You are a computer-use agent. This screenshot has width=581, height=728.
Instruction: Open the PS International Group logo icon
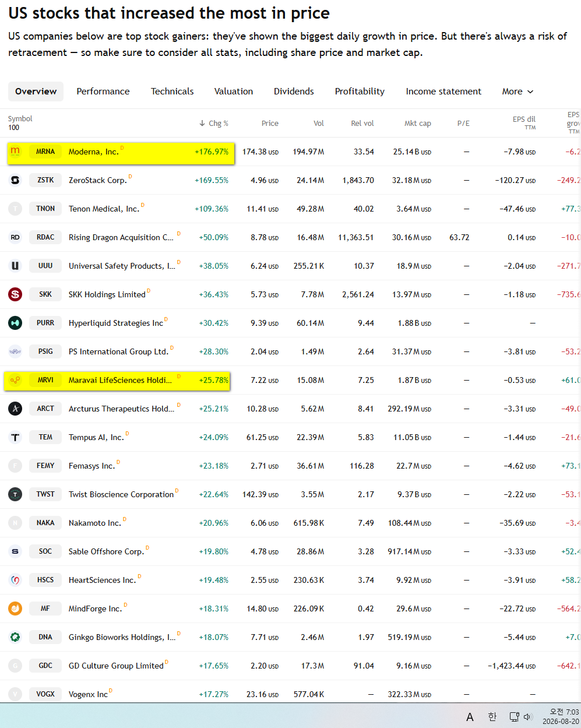tap(15, 351)
